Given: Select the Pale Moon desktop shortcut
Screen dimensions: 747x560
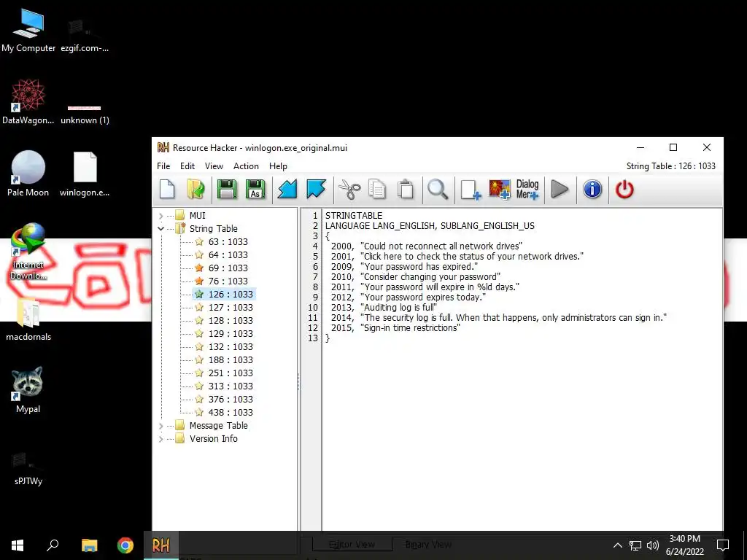Looking at the screenshot, I should (28, 174).
